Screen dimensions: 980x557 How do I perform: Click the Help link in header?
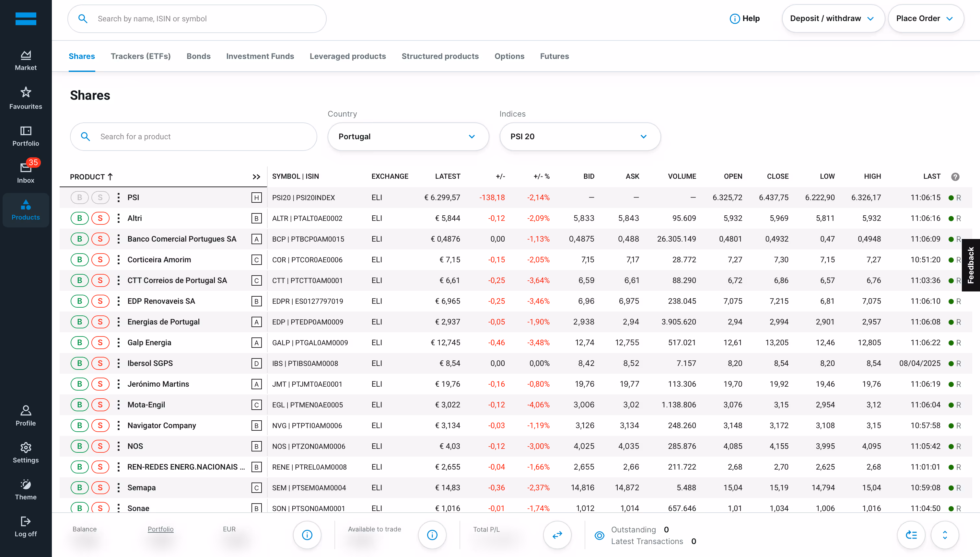(x=745, y=18)
